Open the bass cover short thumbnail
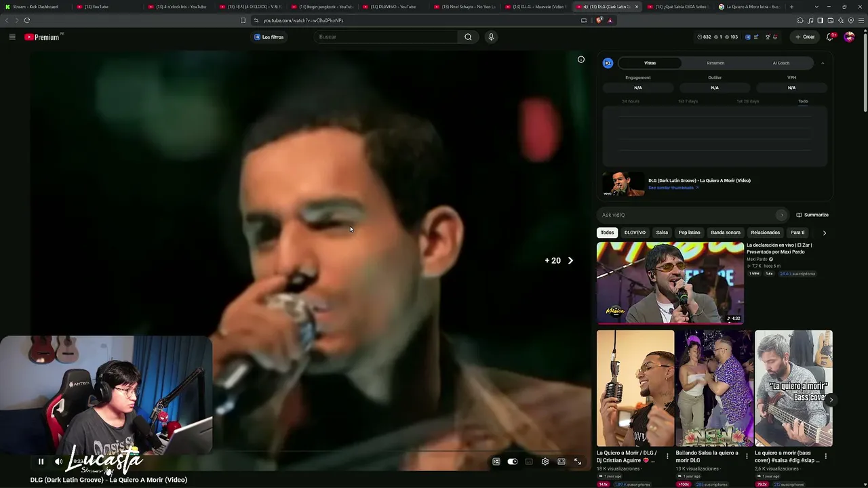The height and width of the screenshot is (488, 868). pos(793,388)
